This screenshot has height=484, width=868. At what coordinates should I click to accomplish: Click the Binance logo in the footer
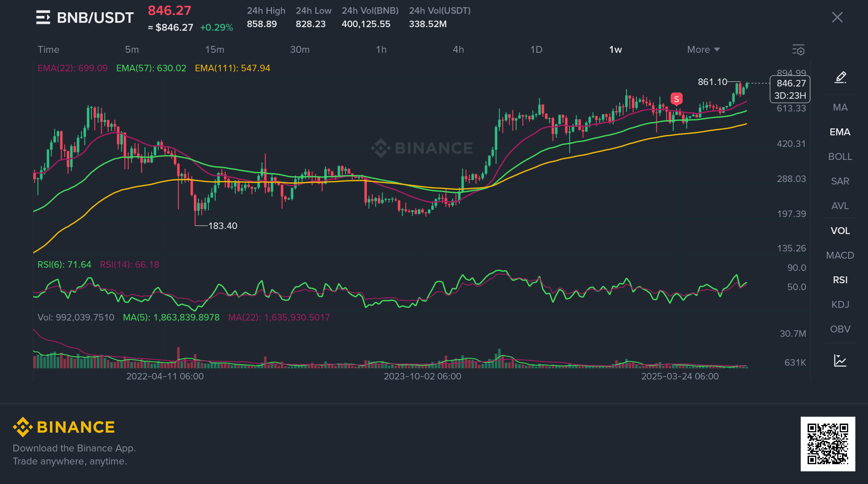64,427
